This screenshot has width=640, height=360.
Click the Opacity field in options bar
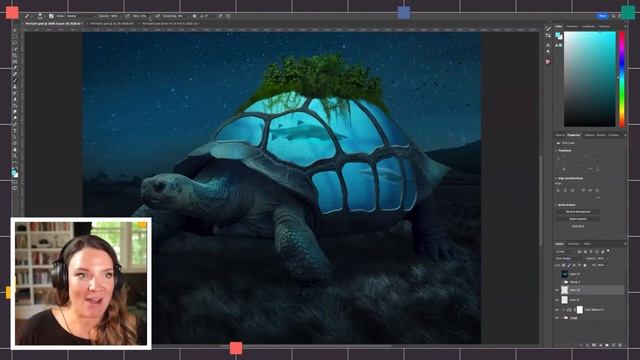pos(114,16)
